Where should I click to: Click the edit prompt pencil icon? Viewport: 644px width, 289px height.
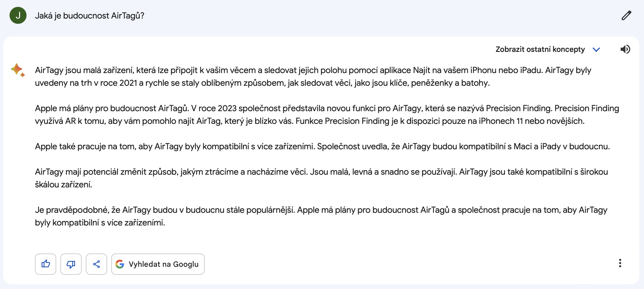pos(626,16)
